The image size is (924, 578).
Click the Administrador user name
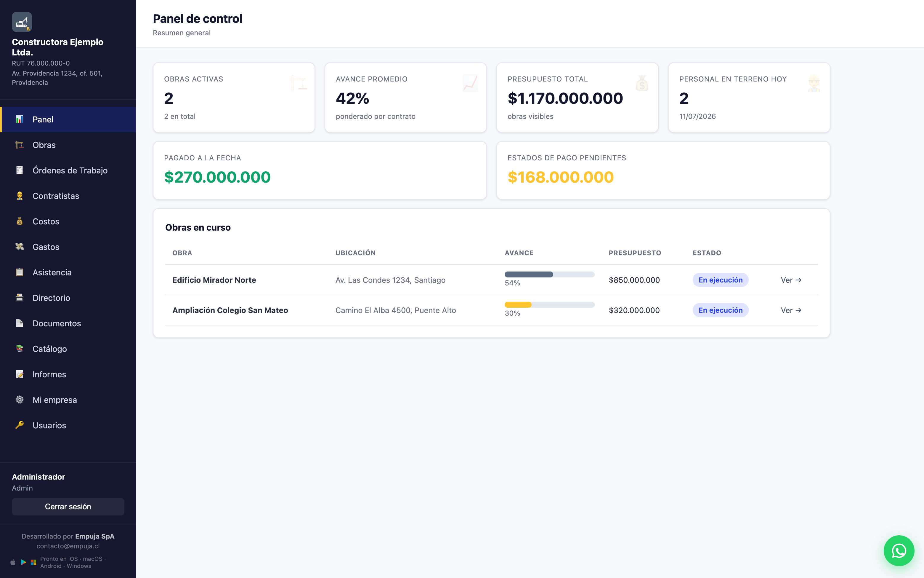[x=38, y=477]
